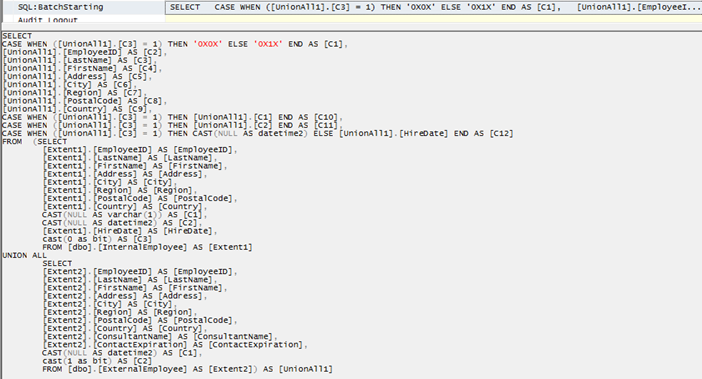The image size is (702, 379).
Task: Click [Extent2].[Address] AS [Address] line
Action: pos(125,296)
